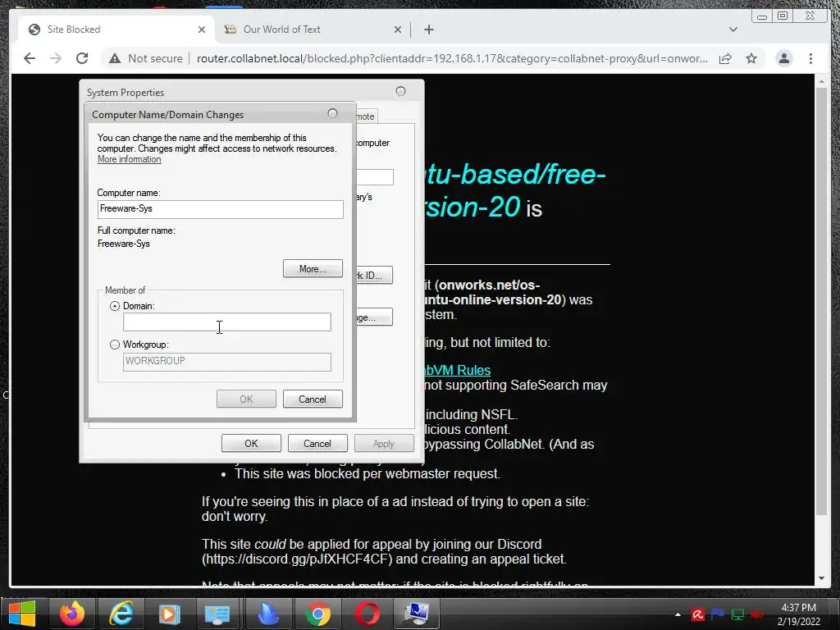The image size is (840, 630).
Task: Minimize the Chrome window
Action: (x=761, y=16)
